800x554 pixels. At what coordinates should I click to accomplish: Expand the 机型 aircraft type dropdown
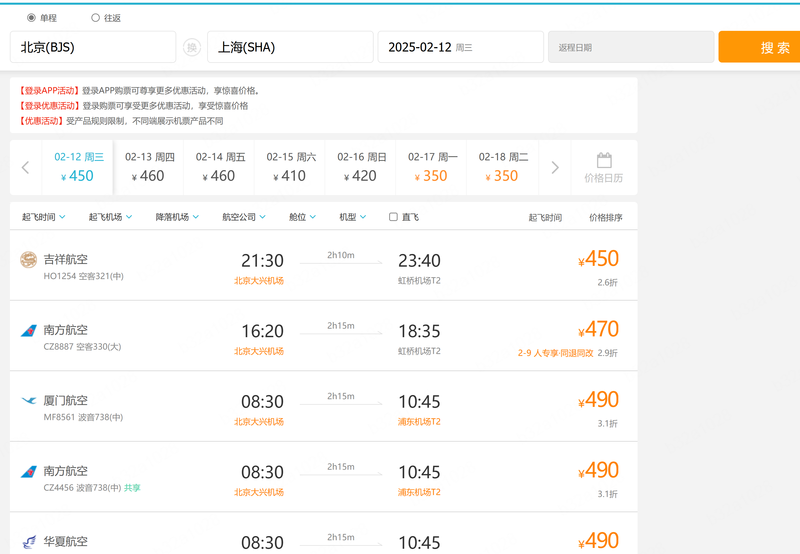point(353,217)
